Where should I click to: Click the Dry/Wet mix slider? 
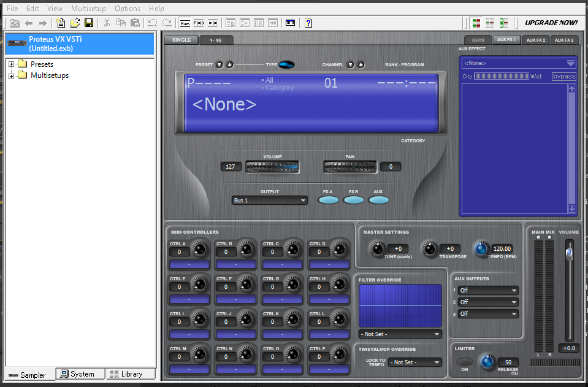(502, 77)
